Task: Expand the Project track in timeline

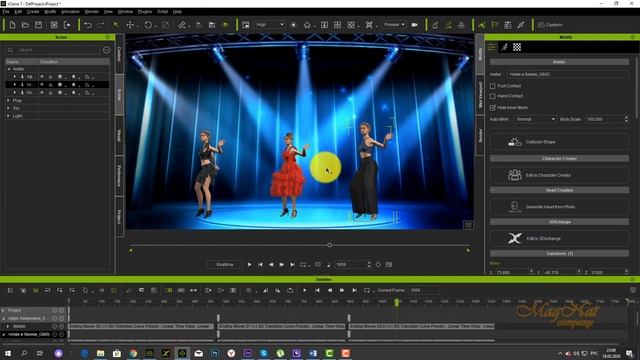Action: click(3, 310)
